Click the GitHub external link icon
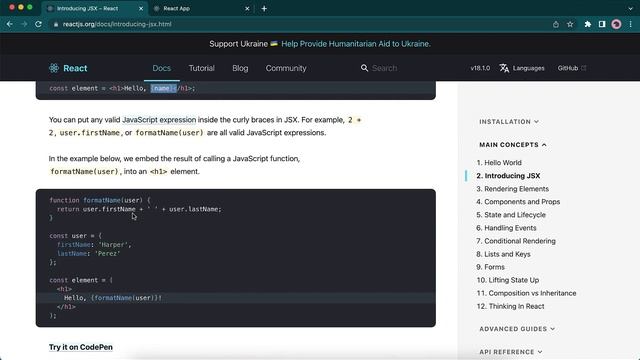Image resolution: width=640 pixels, height=360 pixels. 584,68
